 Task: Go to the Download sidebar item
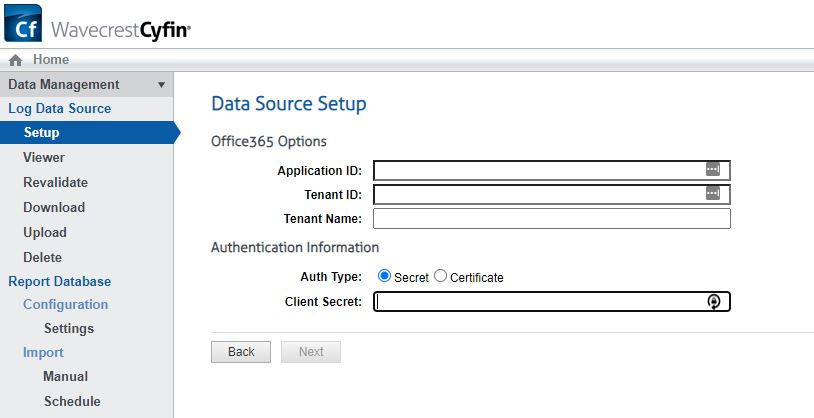[x=54, y=207]
